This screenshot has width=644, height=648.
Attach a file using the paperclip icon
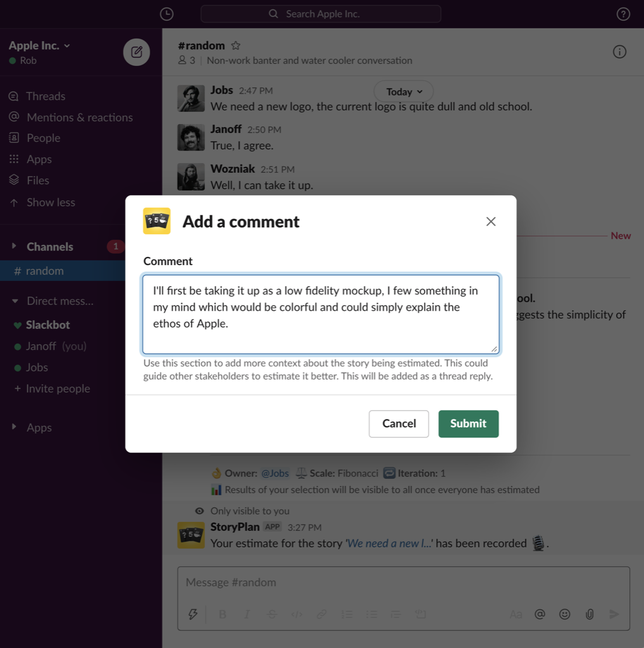589,614
